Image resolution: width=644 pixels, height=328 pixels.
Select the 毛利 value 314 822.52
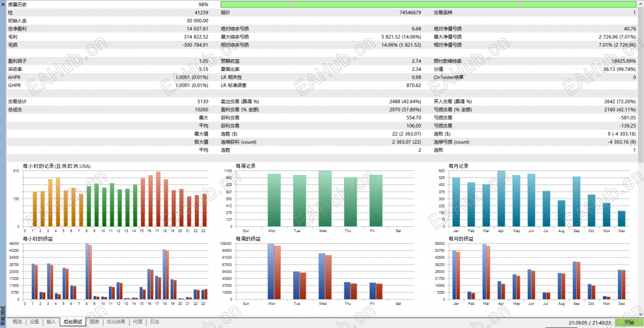(196, 36)
